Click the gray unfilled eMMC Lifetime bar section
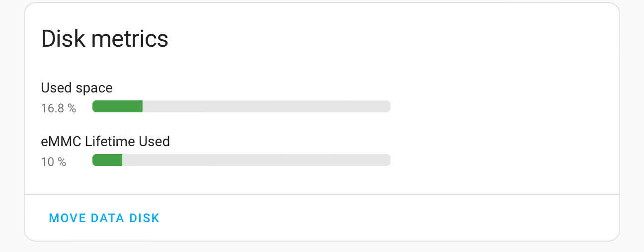 point(256,160)
